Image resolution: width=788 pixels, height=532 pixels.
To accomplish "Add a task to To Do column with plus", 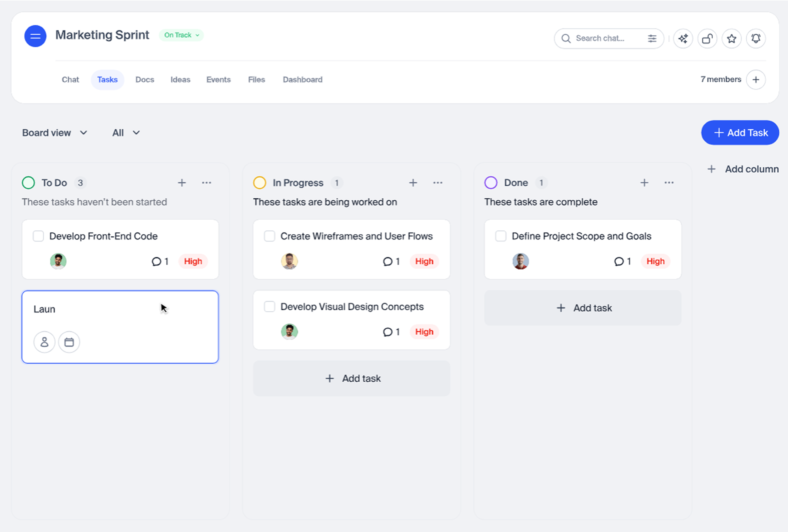I will (182, 183).
